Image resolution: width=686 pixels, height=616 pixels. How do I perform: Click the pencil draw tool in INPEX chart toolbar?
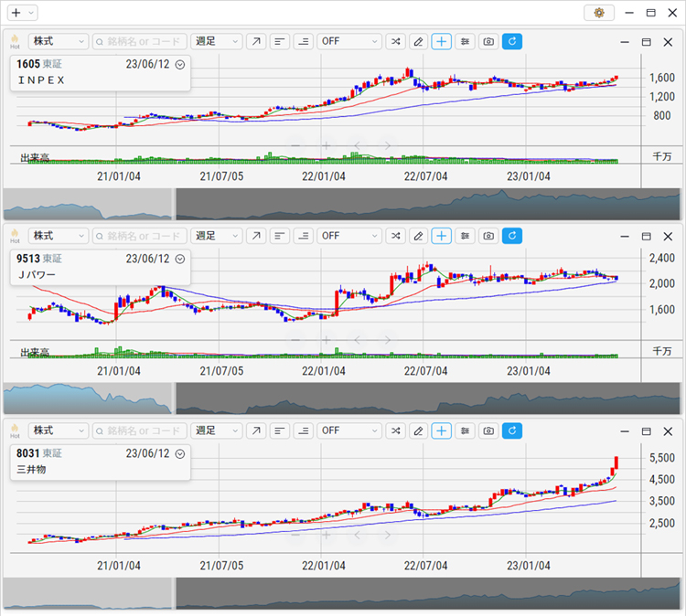point(418,42)
